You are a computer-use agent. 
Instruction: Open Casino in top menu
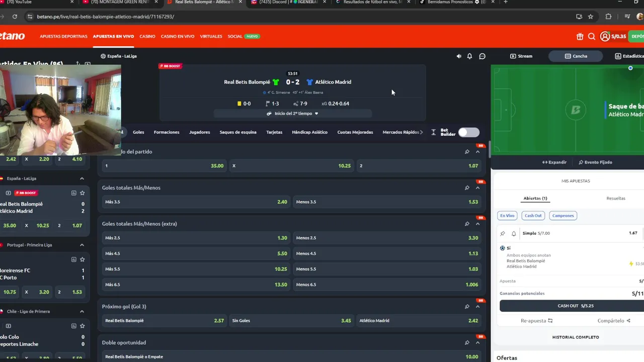[x=147, y=36]
